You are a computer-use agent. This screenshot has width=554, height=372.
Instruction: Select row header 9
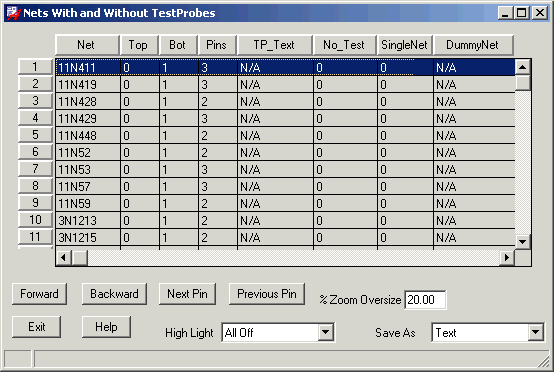[35, 202]
